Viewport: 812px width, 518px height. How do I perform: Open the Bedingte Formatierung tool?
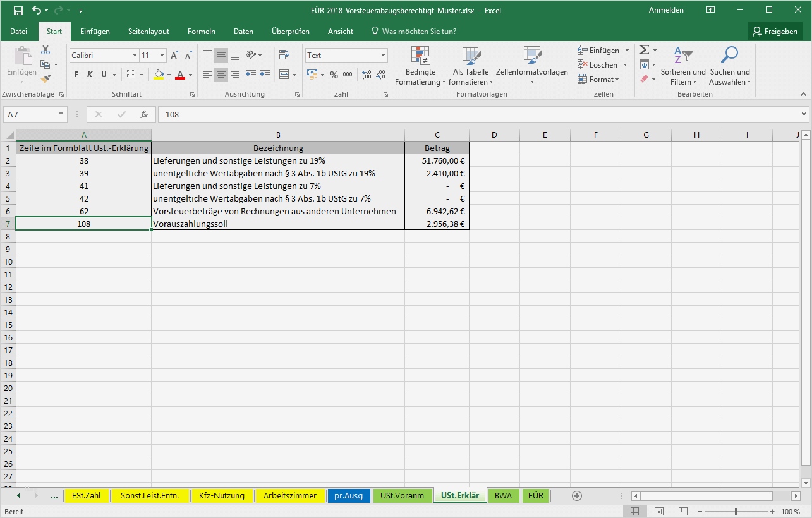pyautogui.click(x=420, y=66)
